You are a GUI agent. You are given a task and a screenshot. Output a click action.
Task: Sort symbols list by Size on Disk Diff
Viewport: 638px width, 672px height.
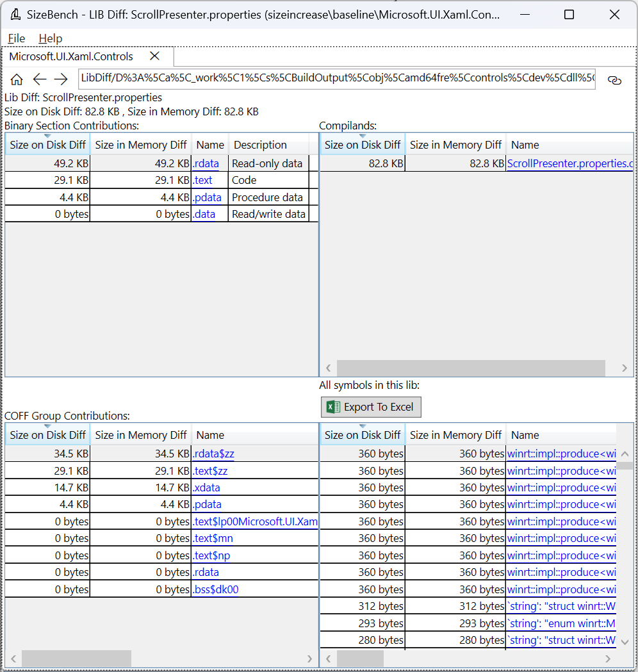pos(363,434)
